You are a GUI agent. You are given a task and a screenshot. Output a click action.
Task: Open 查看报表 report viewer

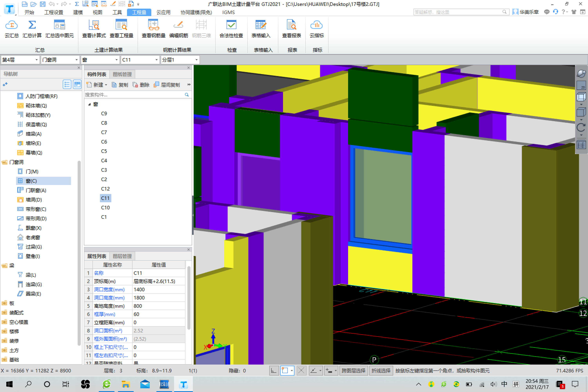point(291,25)
